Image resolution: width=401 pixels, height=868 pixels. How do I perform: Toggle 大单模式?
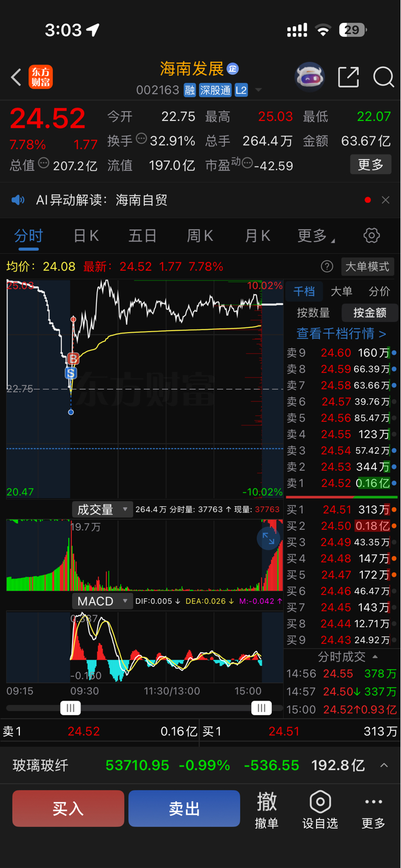click(367, 267)
